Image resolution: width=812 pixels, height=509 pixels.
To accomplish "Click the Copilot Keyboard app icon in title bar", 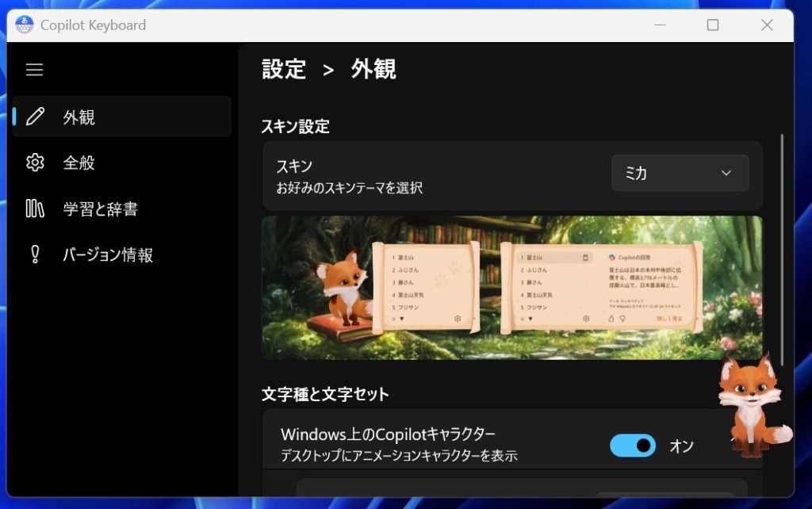I will click(25, 25).
